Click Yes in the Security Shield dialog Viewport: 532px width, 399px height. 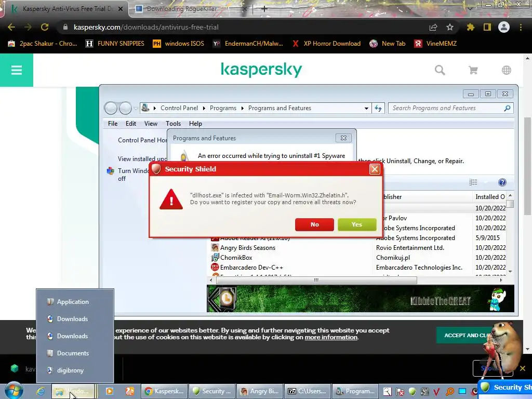point(357,224)
